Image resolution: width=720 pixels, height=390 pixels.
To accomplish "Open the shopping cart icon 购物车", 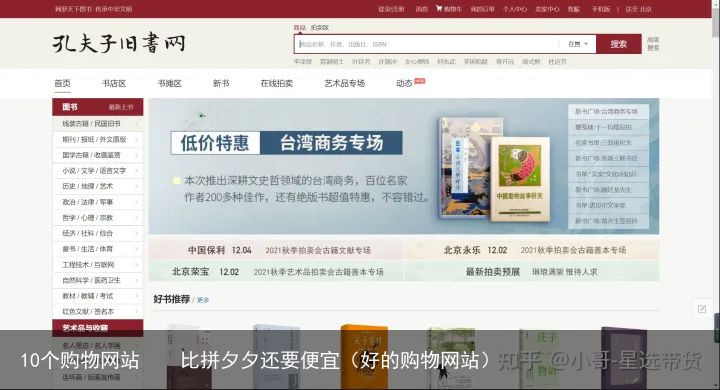I will (449, 9).
